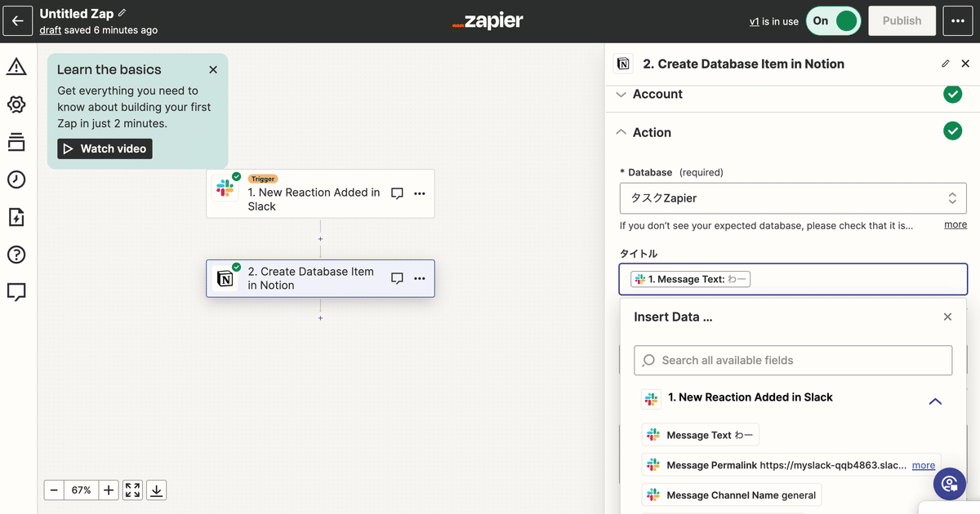Viewport: 980px width, 514px height.
Task: Open the three-dot menu in top bar
Action: (x=957, y=21)
